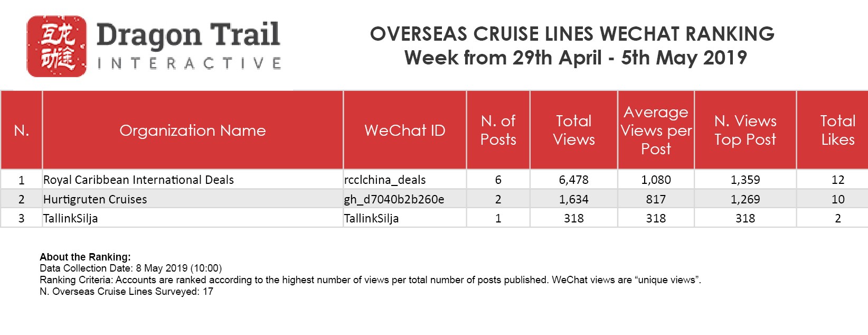Click the rcclchina_deals WeChat ID cell

384,180
